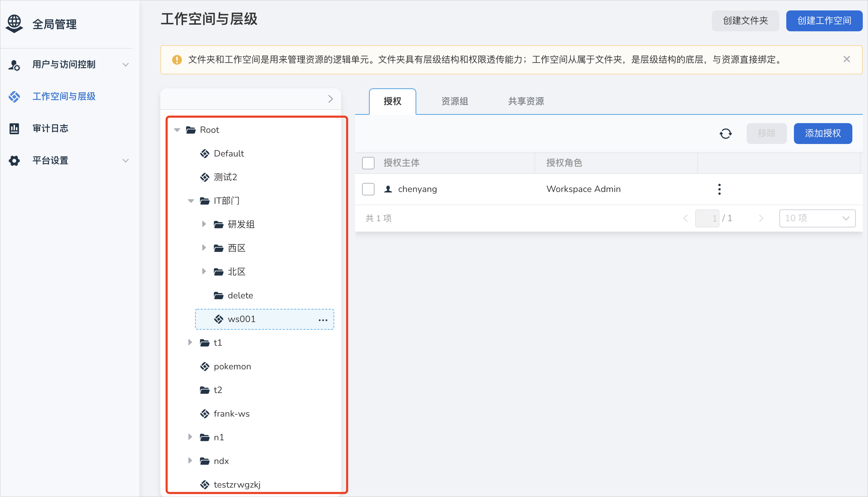Collapse the Root folder tree node
Image resolution: width=868 pixels, height=497 pixels.
[x=177, y=130]
